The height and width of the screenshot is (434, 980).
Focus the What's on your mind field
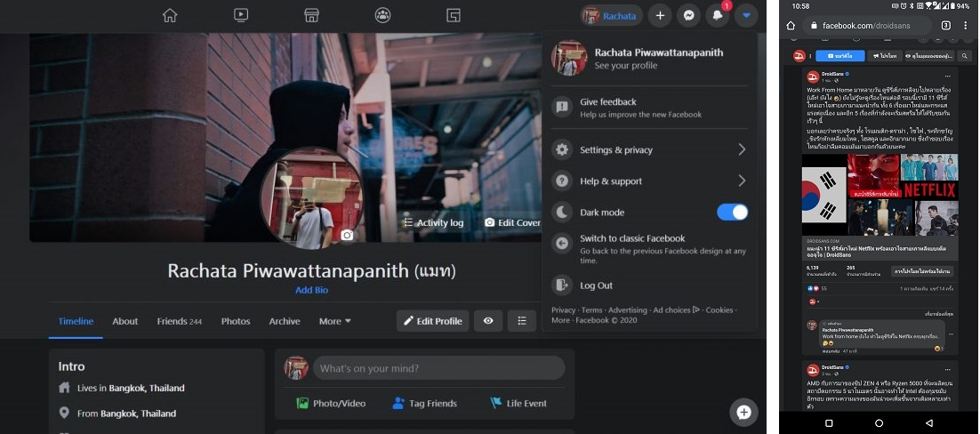438,368
